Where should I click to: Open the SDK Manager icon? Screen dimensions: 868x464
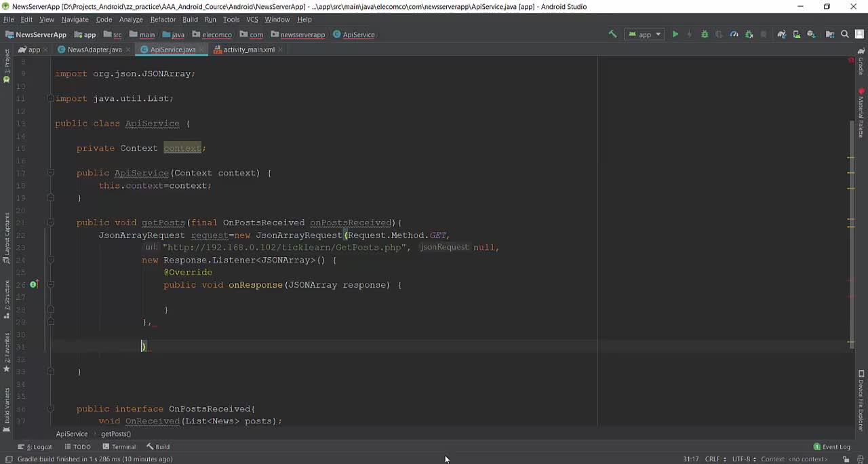pos(811,35)
